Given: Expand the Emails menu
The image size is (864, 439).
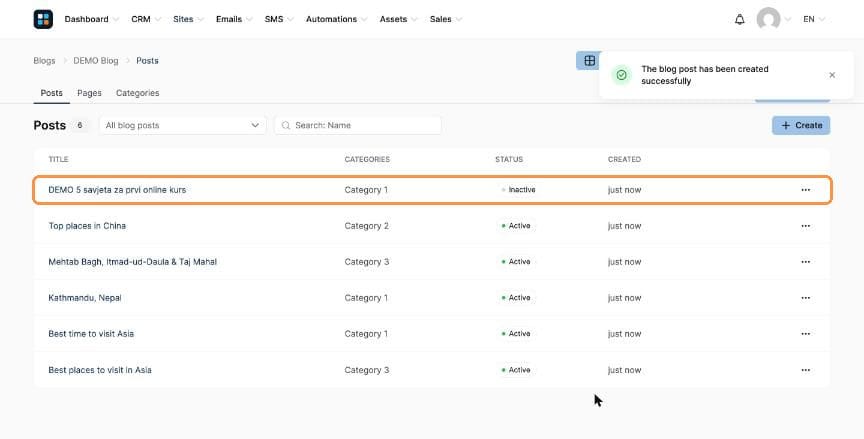Looking at the screenshot, I should (x=234, y=19).
